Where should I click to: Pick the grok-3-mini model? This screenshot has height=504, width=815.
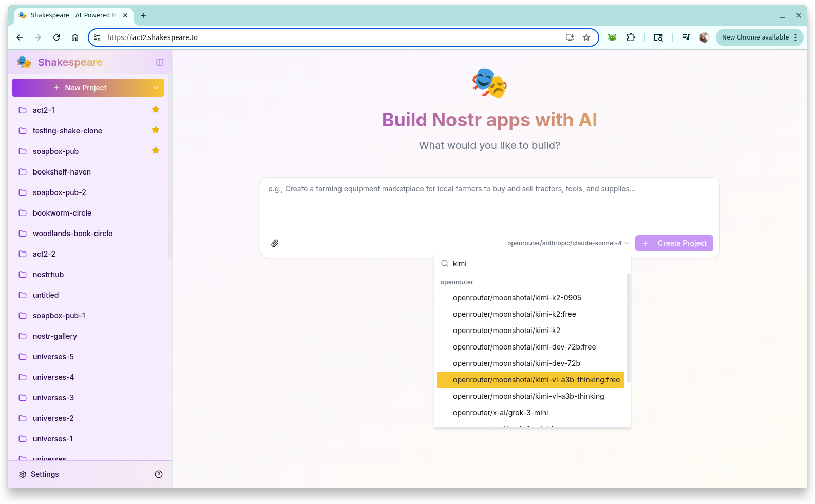click(x=500, y=413)
